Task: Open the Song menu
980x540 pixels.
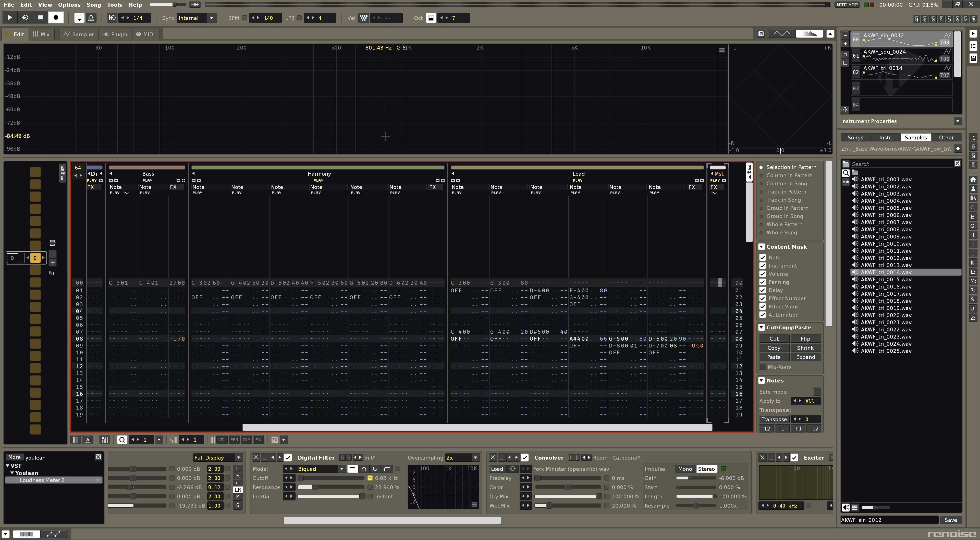Action: click(94, 5)
